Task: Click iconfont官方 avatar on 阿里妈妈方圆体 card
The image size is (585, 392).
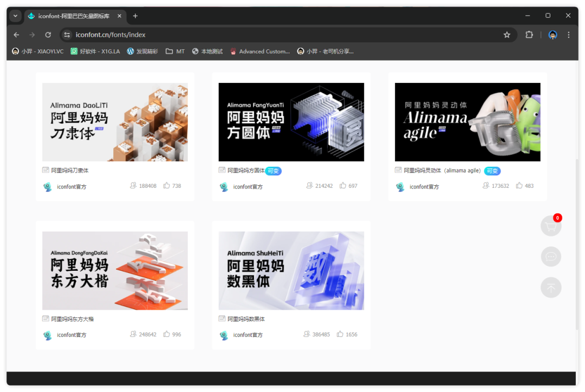Action: click(x=224, y=187)
